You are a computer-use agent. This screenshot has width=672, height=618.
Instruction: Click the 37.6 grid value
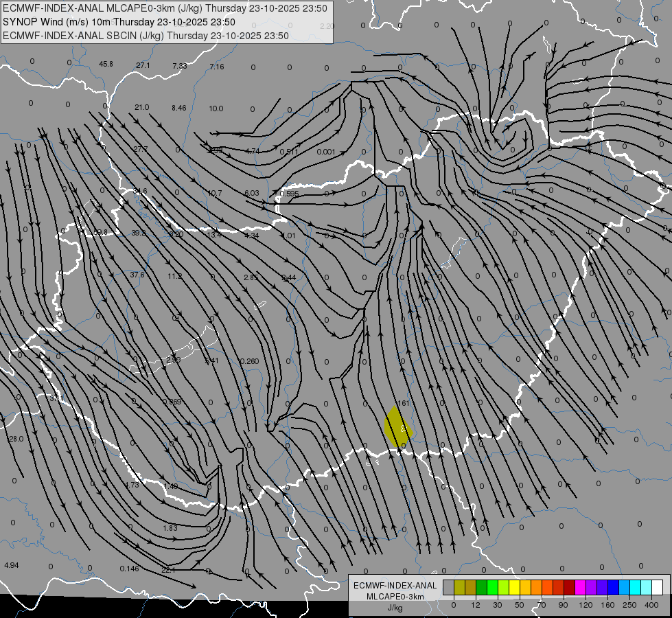[x=137, y=275]
